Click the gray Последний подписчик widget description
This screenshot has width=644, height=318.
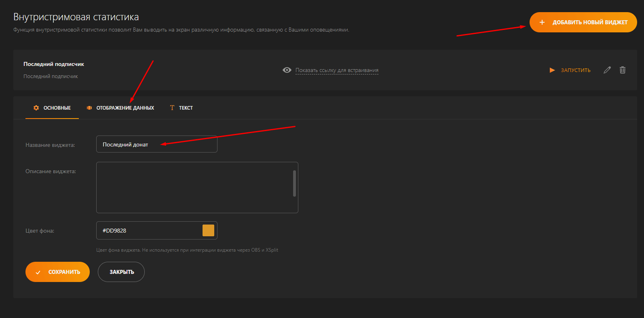51,76
